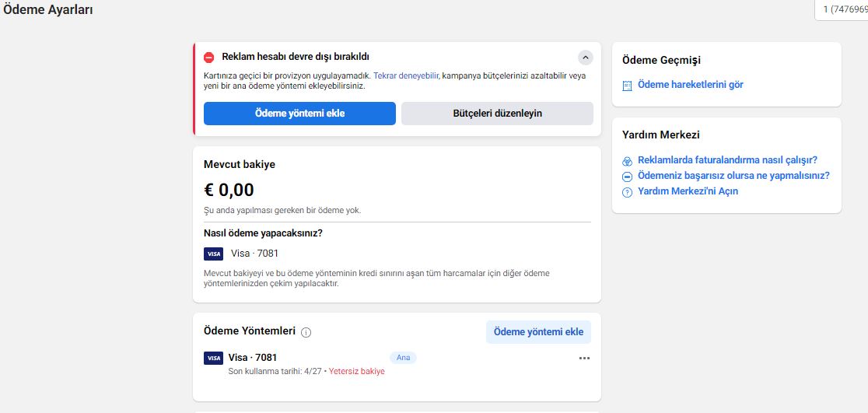Click the info icon next to Ödeme Yöntemleri
Image resolution: width=868 pixels, height=413 pixels.
click(306, 332)
